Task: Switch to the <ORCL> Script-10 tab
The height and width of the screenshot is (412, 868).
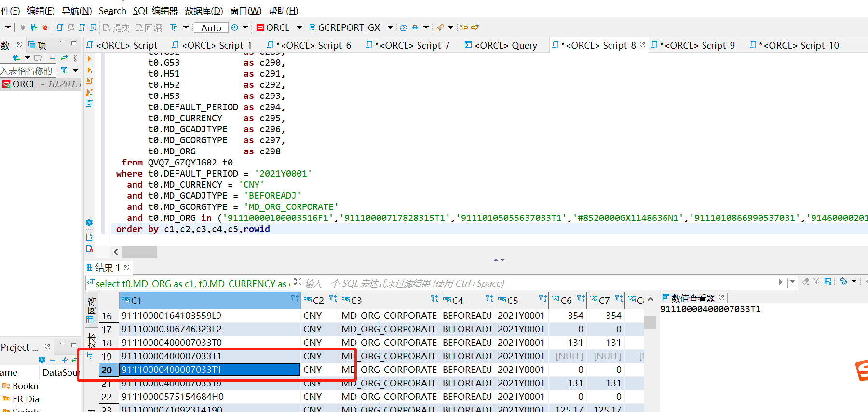Action: (794, 45)
